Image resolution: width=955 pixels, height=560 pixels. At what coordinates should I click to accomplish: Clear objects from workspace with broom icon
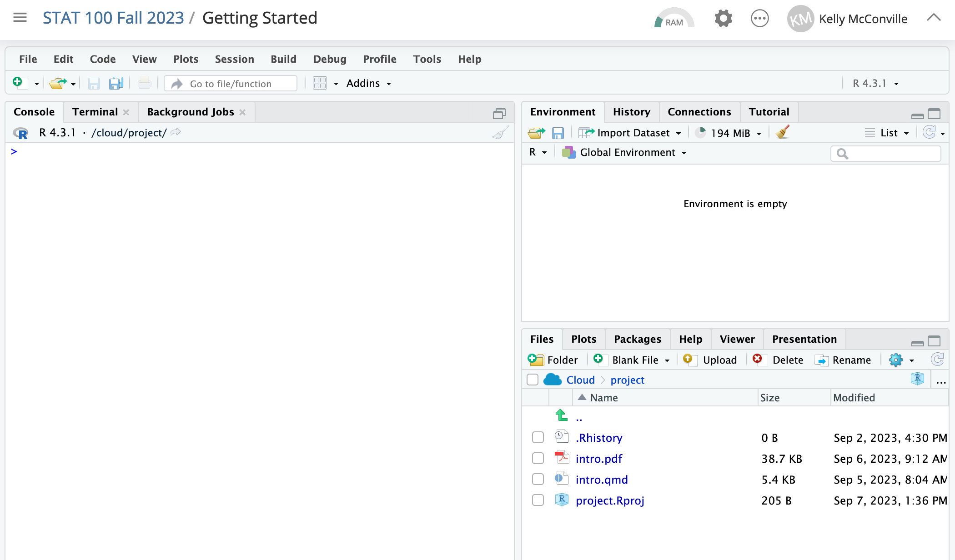pos(782,132)
